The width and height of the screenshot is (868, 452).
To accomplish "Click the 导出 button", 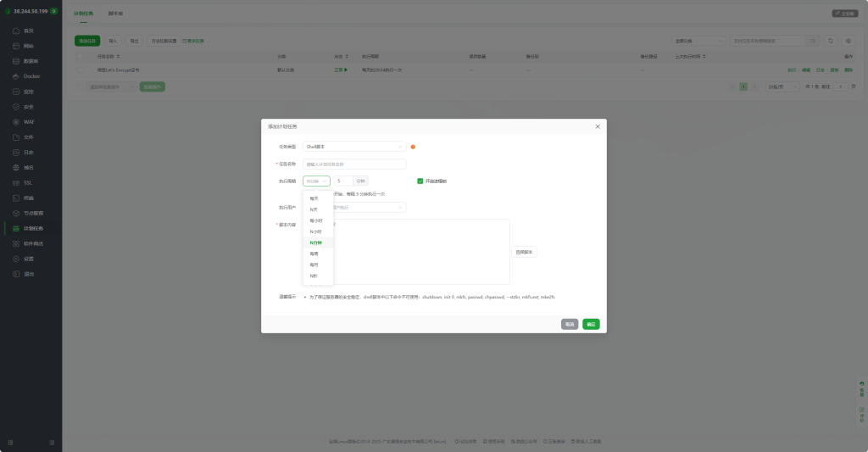I will coord(135,41).
